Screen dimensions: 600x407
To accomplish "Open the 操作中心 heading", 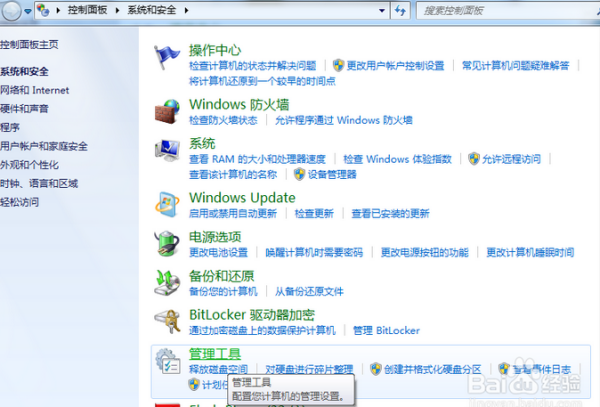I will pos(215,50).
